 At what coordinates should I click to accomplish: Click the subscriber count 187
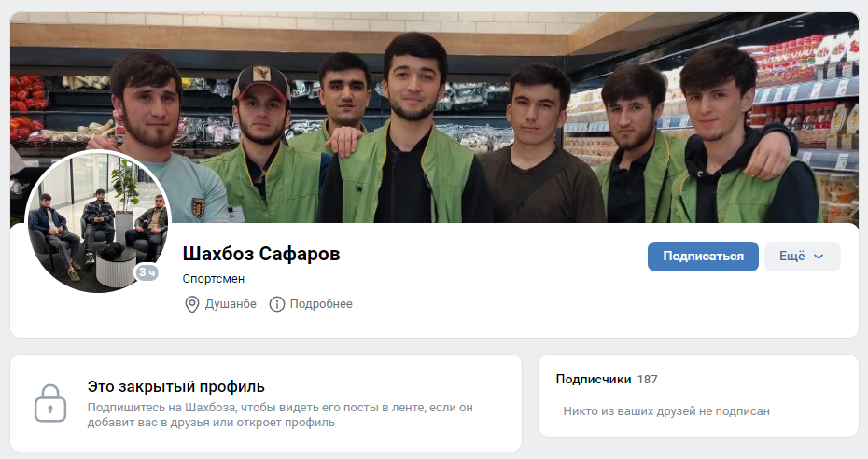point(647,380)
